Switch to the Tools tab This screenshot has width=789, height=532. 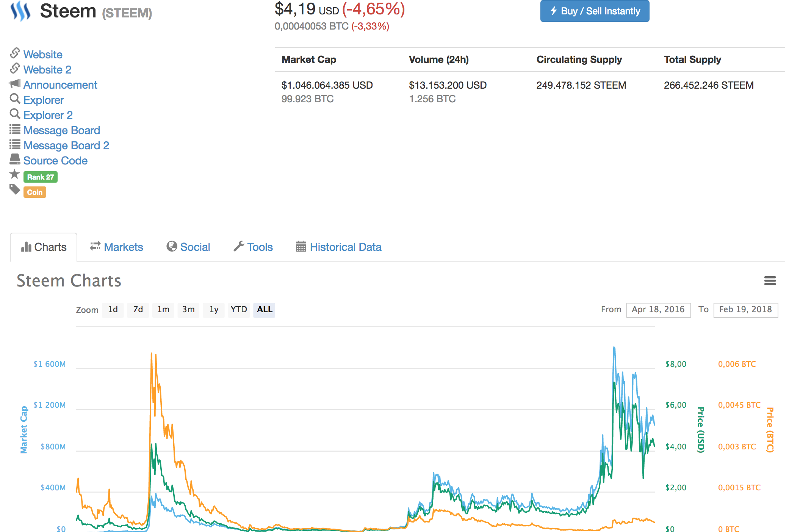[x=253, y=247]
